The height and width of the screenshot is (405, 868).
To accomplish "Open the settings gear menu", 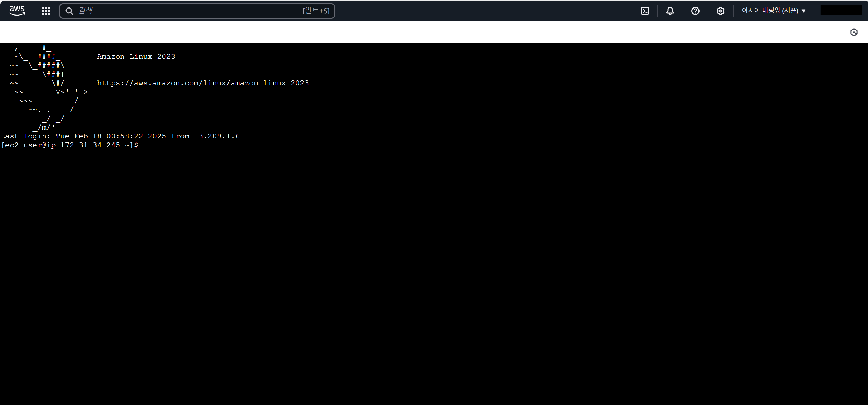I will (720, 11).
